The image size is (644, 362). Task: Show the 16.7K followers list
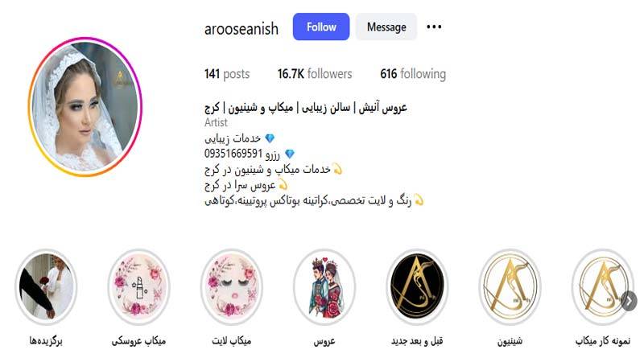pyautogui.click(x=315, y=74)
